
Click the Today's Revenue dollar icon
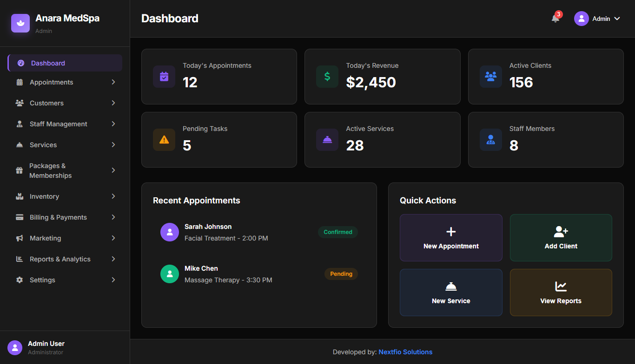[327, 77]
